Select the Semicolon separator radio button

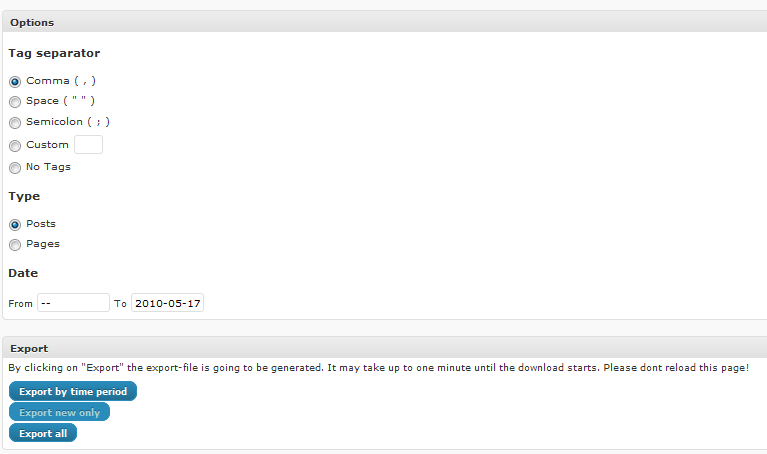(x=15, y=122)
